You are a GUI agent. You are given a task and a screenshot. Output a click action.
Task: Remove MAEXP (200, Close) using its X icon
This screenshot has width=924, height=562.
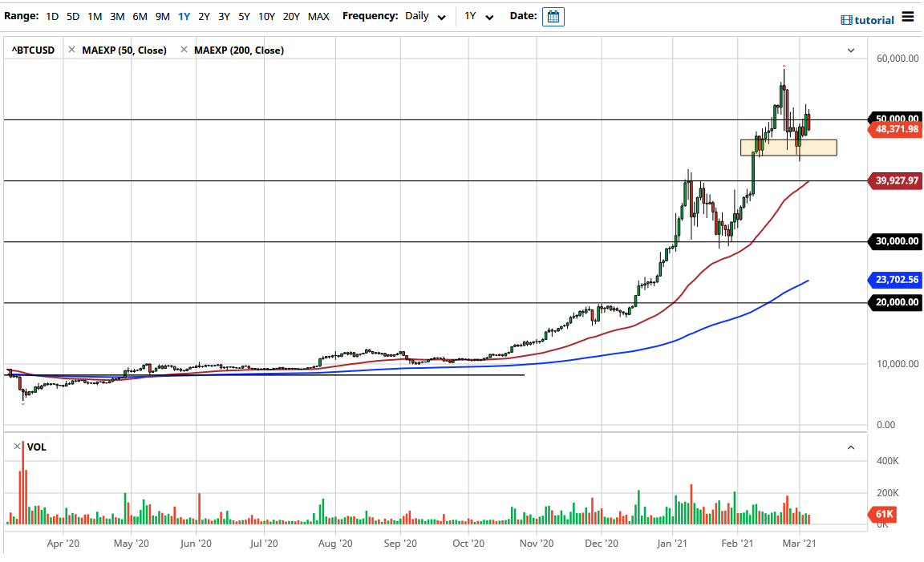pyautogui.click(x=184, y=49)
